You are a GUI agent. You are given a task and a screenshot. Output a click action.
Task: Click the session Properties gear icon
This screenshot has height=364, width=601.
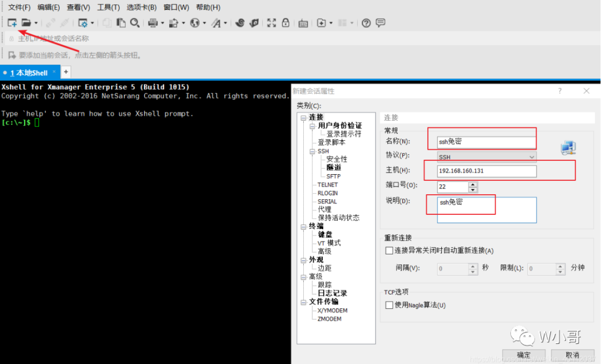(83, 23)
